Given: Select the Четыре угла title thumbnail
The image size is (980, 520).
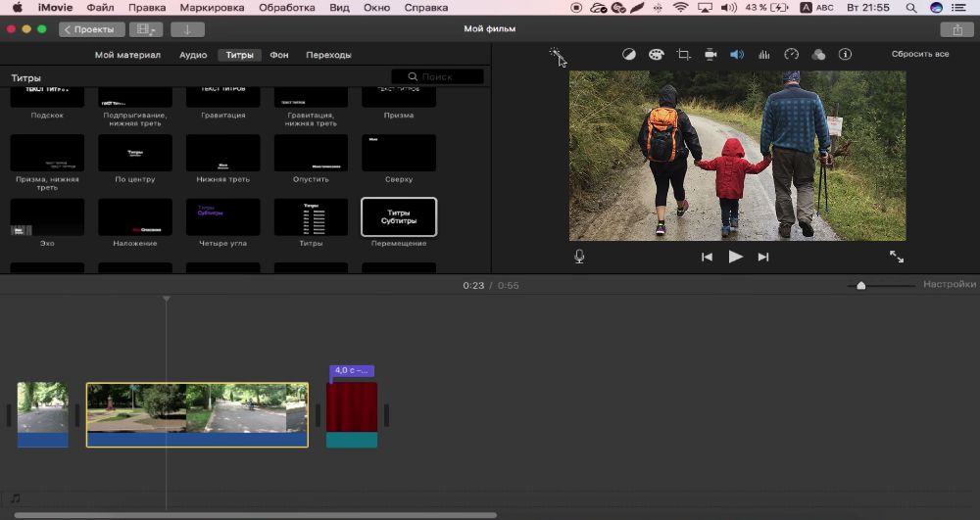Looking at the screenshot, I should 223,217.
